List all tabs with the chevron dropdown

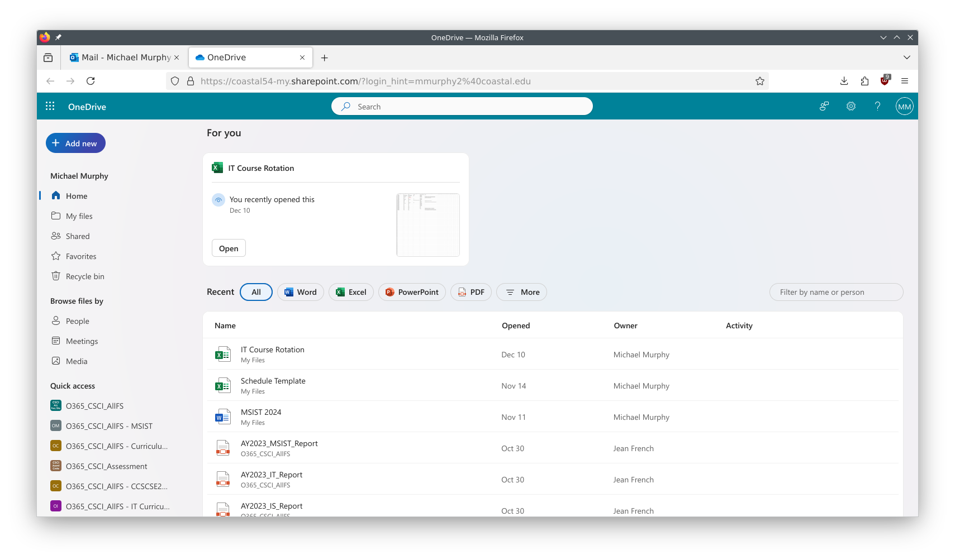click(x=906, y=58)
